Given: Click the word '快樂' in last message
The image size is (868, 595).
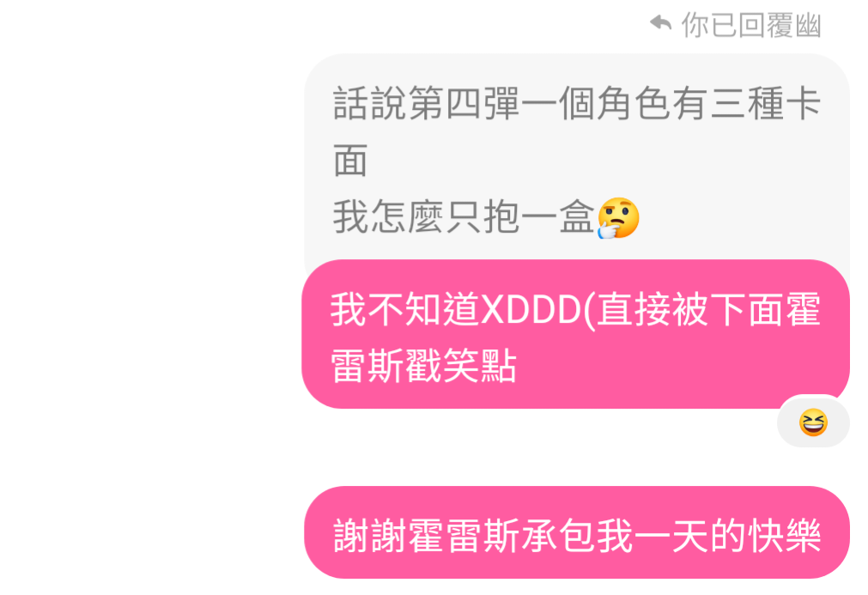Looking at the screenshot, I should pos(785,536).
